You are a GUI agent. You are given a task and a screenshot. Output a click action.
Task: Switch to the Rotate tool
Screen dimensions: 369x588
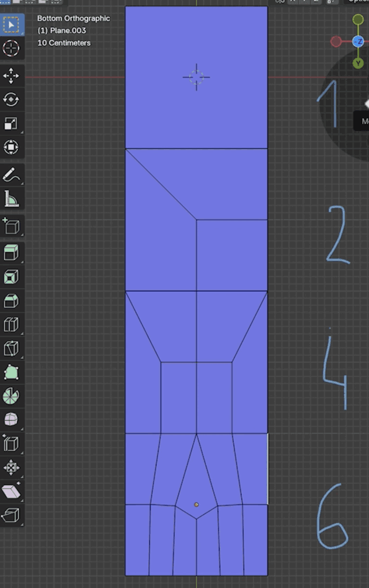pos(11,100)
